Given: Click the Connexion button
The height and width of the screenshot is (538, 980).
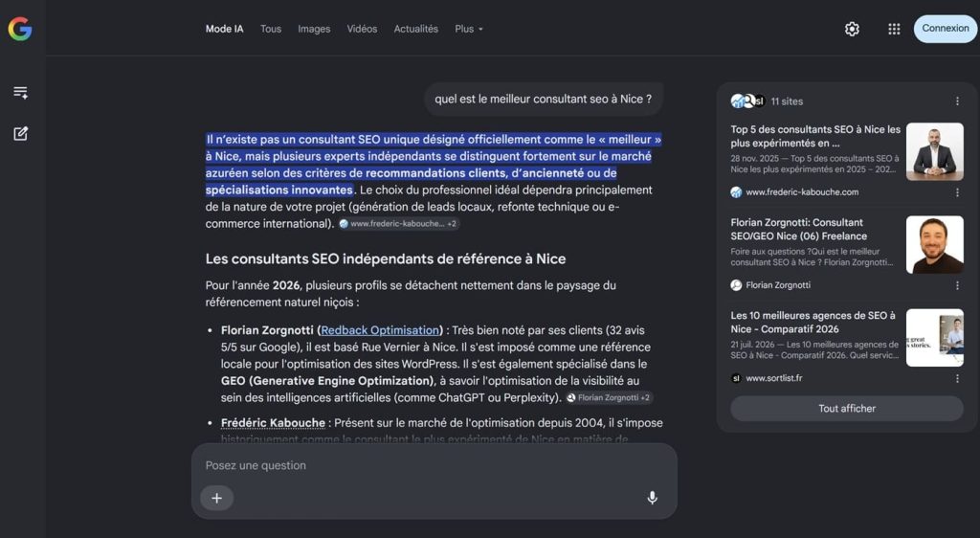Looking at the screenshot, I should tap(945, 28).
